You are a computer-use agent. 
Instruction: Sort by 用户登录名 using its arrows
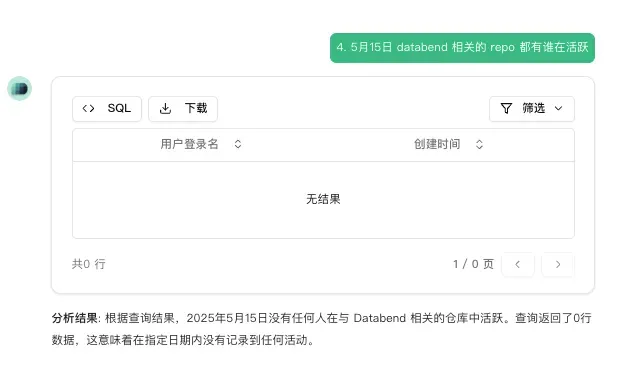(x=238, y=144)
